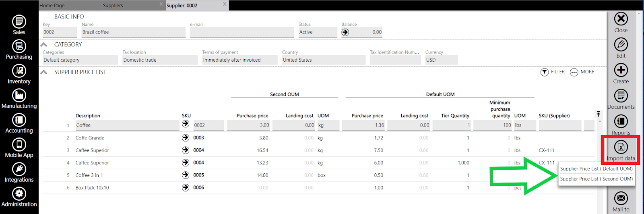Open the Integrations section
This screenshot has width=644, height=214.
[x=19, y=172]
